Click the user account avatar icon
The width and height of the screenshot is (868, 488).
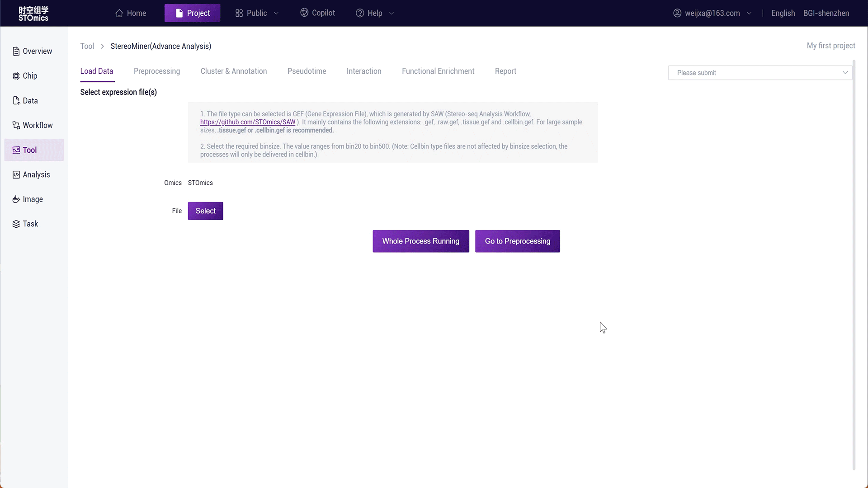677,13
